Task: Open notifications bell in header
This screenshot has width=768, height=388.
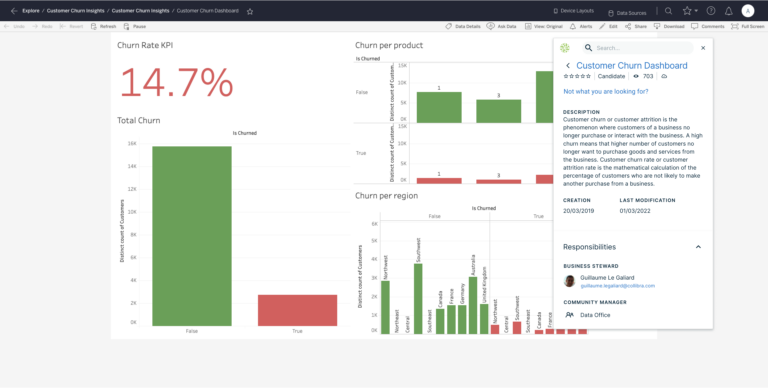Action: coord(728,11)
